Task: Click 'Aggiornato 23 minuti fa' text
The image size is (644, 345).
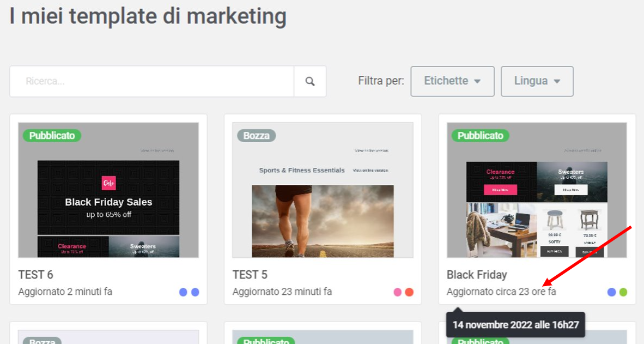Action: pos(282,292)
